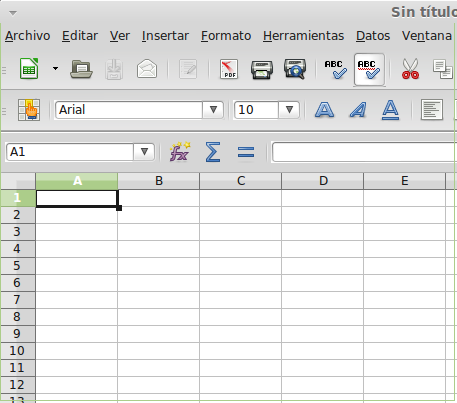This screenshot has width=457, height=403.
Task: Open the Function Wizard fx icon
Action: pyautogui.click(x=180, y=152)
